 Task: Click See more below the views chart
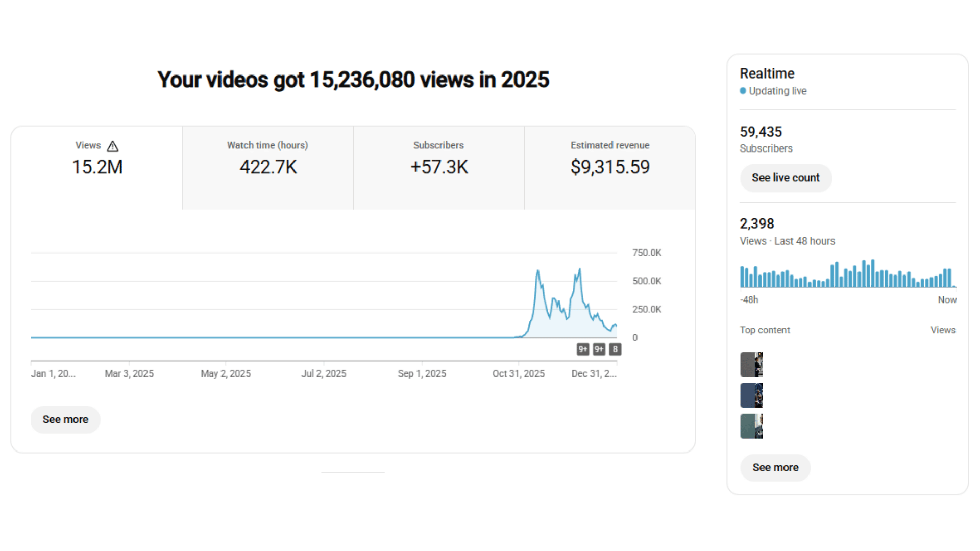pyautogui.click(x=65, y=419)
